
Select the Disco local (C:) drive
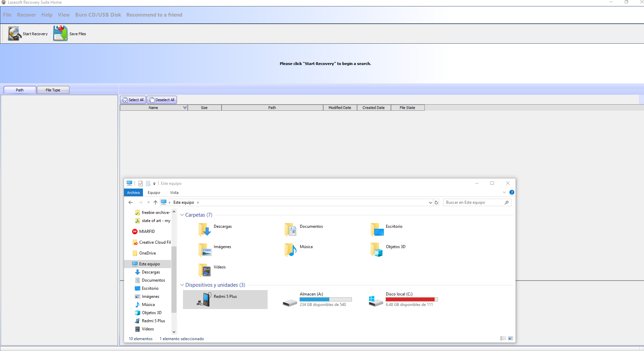pyautogui.click(x=403, y=300)
